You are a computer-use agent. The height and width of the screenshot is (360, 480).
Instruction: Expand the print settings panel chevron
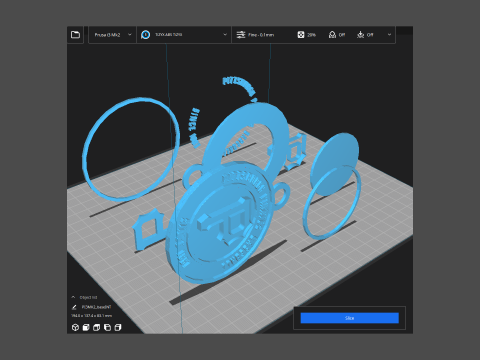point(389,35)
